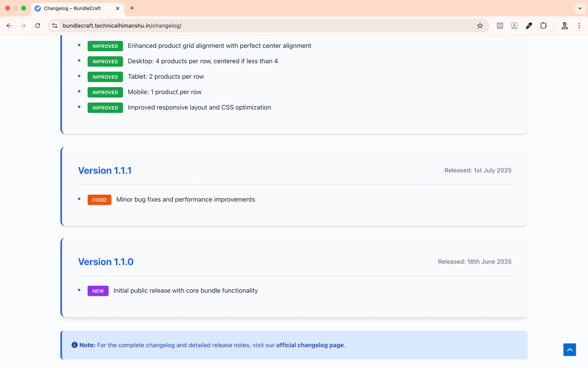Bookmark this page with the star icon
This screenshot has width=588, height=368.
480,26
